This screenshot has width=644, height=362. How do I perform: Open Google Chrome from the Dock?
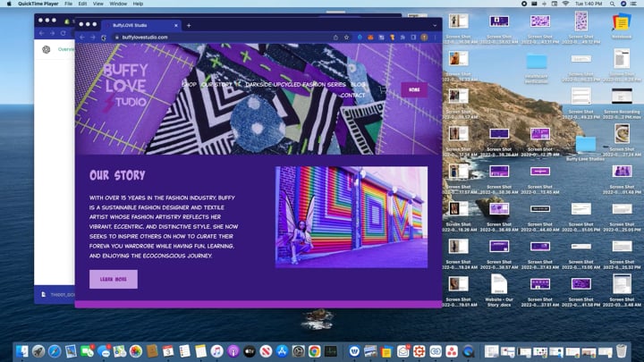pyautogui.click(x=314, y=351)
